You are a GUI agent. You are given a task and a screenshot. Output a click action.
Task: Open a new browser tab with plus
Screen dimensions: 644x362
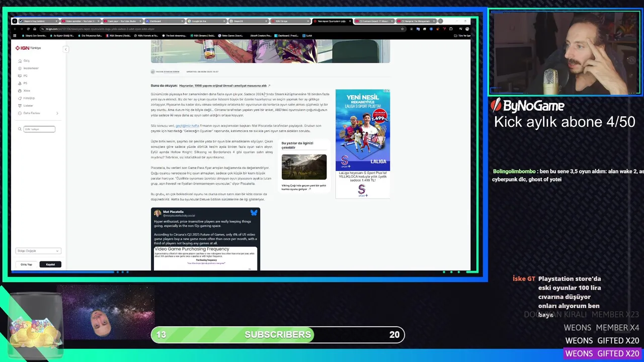[x=440, y=21]
